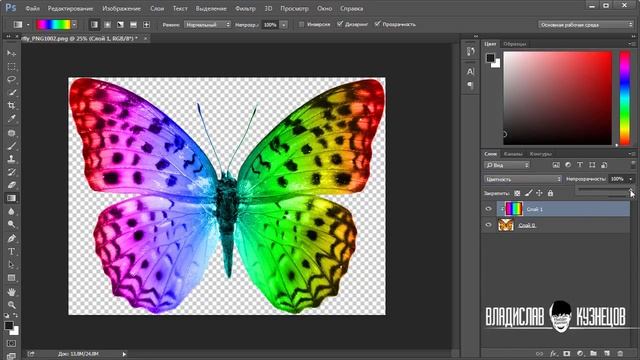
Task: Select the Gradient tool in toolbox
Action: [x=11, y=198]
